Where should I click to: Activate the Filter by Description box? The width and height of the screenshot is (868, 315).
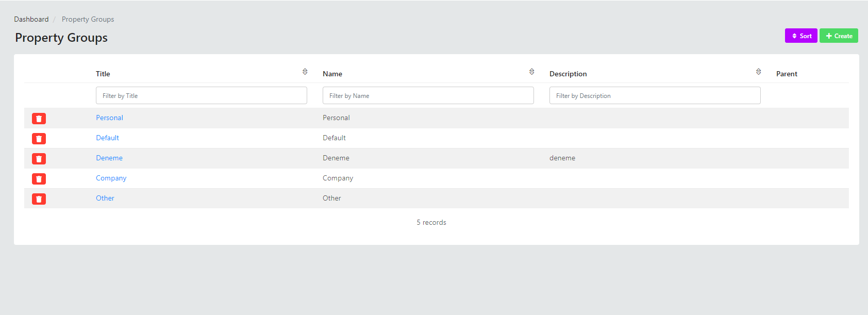[x=655, y=95]
